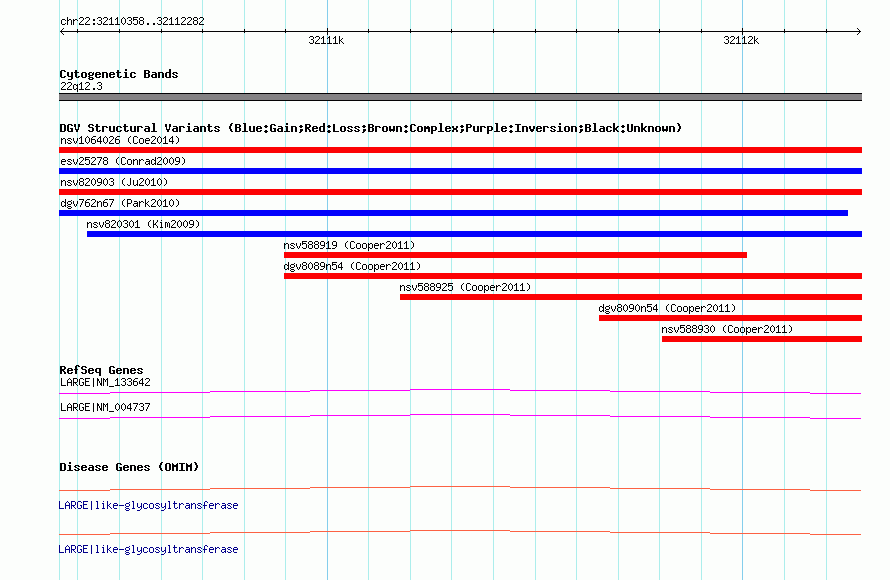Open the second LARGE|like-glycosyltransferase link
Image resolution: width=890 pixels, height=580 pixels.
(148, 549)
